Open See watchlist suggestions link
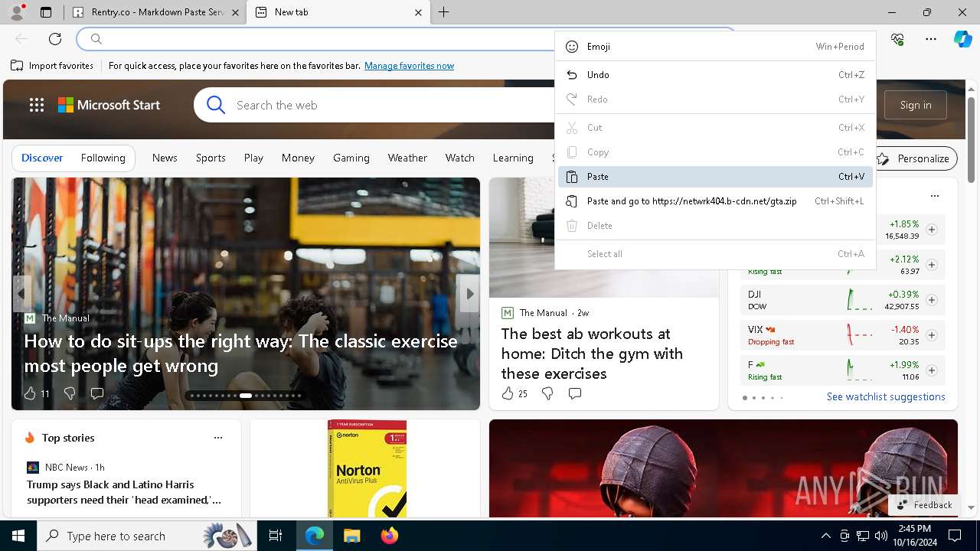 point(886,396)
